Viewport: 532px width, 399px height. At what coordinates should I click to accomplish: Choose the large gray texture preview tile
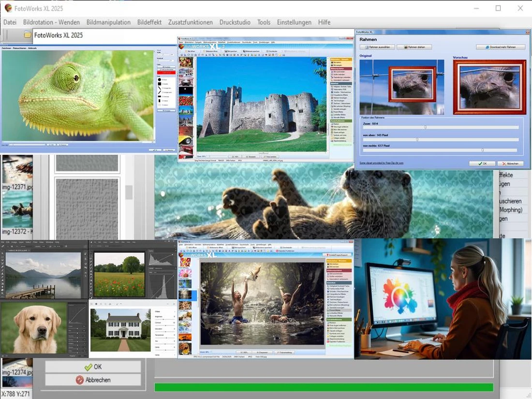click(87, 208)
